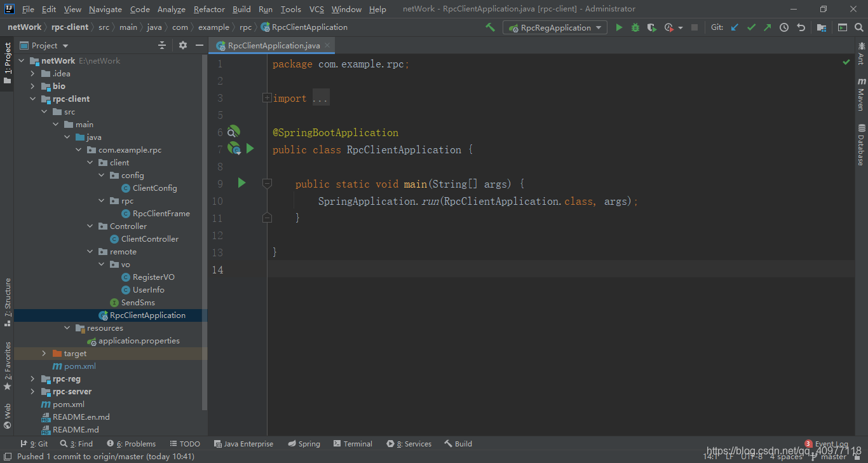868x463 pixels.
Task: Hide the Project panel with the minus icon
Action: click(200, 45)
